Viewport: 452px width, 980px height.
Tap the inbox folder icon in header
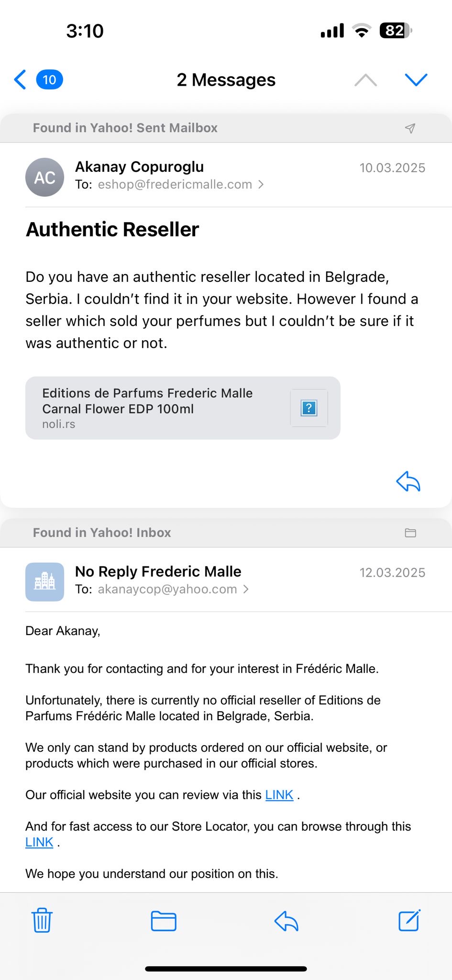tap(410, 533)
